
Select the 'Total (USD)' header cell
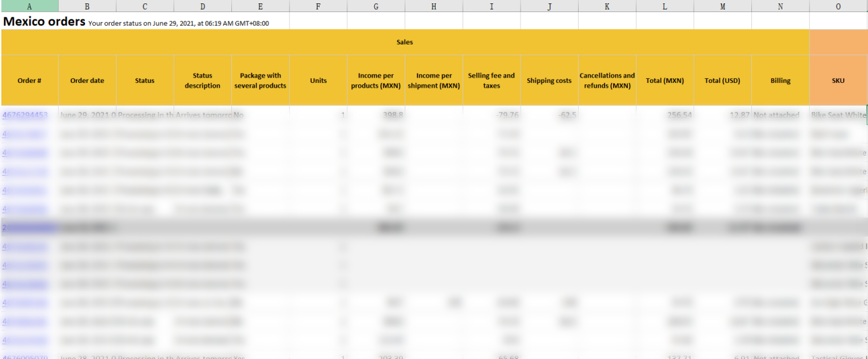pyautogui.click(x=722, y=81)
